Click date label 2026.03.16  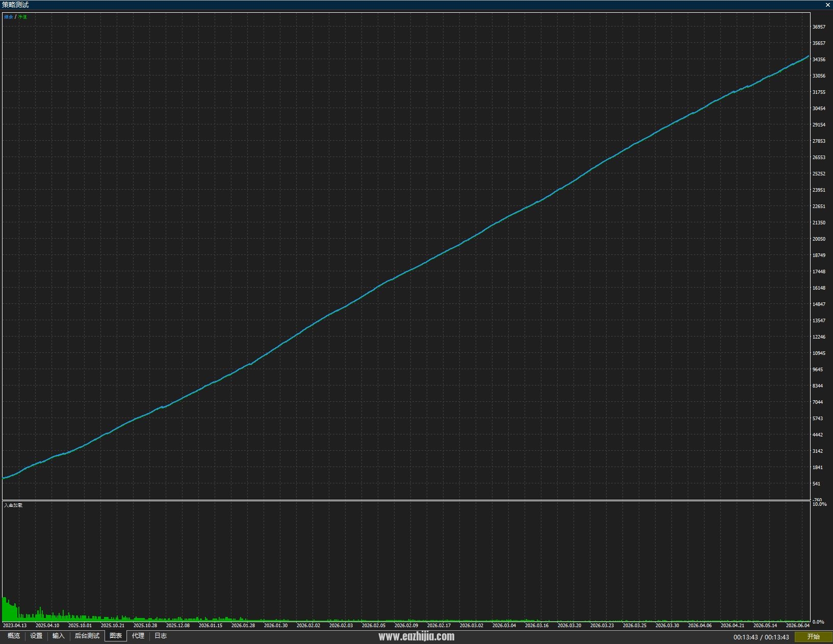pos(537,625)
